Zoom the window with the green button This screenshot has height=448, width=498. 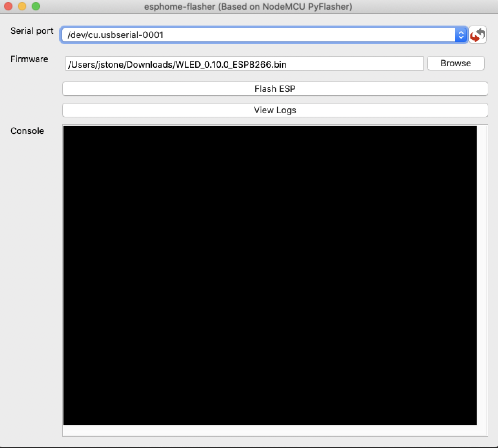(x=36, y=6)
